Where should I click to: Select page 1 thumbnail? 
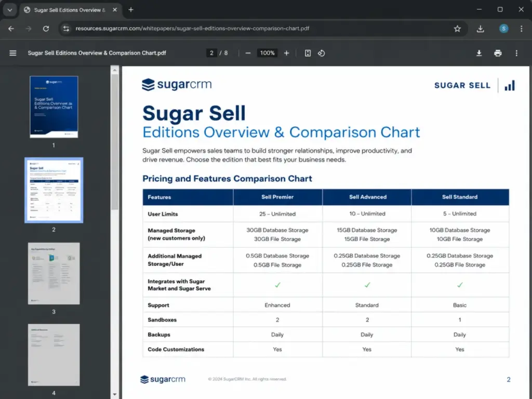(54, 107)
